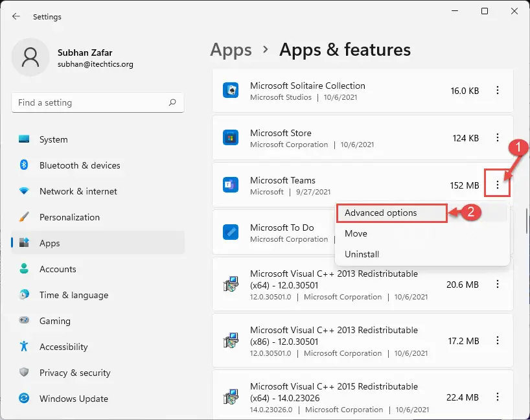Click the Microsoft To Do app name
530x420 pixels.
[282, 227]
